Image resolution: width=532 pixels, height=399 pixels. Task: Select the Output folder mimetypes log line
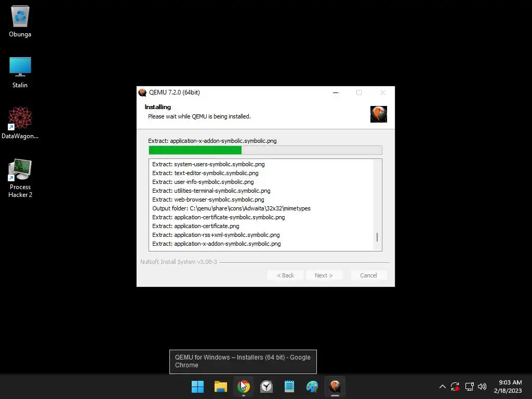[231, 208]
